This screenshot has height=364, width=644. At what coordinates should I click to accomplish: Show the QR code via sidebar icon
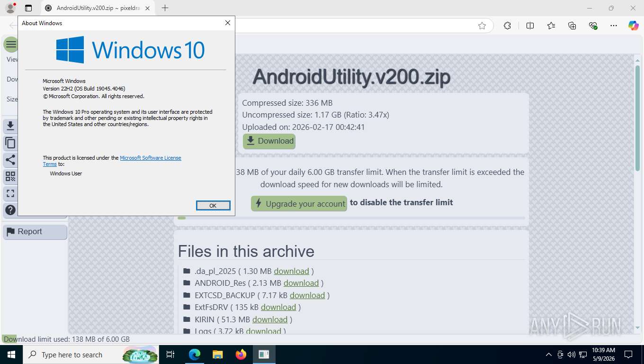pos(10,177)
